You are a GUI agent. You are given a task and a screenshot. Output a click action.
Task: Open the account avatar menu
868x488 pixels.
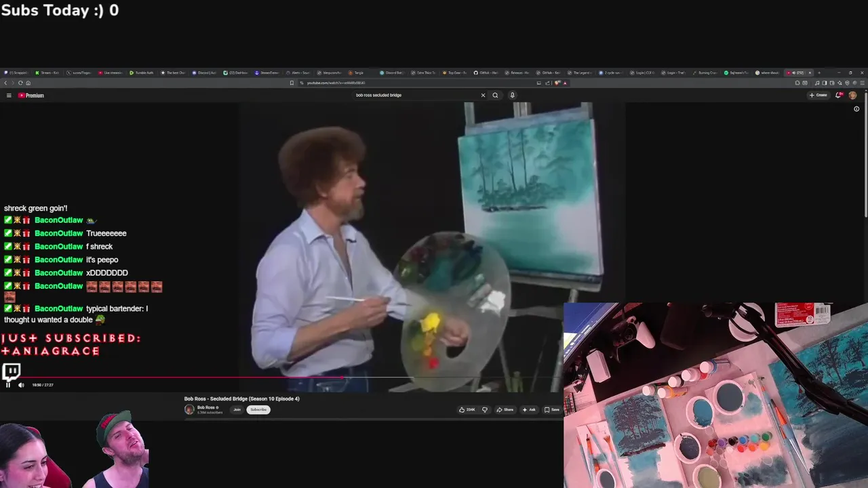coord(852,95)
